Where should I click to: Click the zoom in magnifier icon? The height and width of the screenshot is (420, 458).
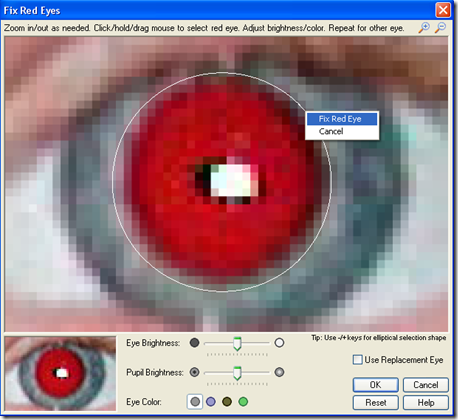424,27
